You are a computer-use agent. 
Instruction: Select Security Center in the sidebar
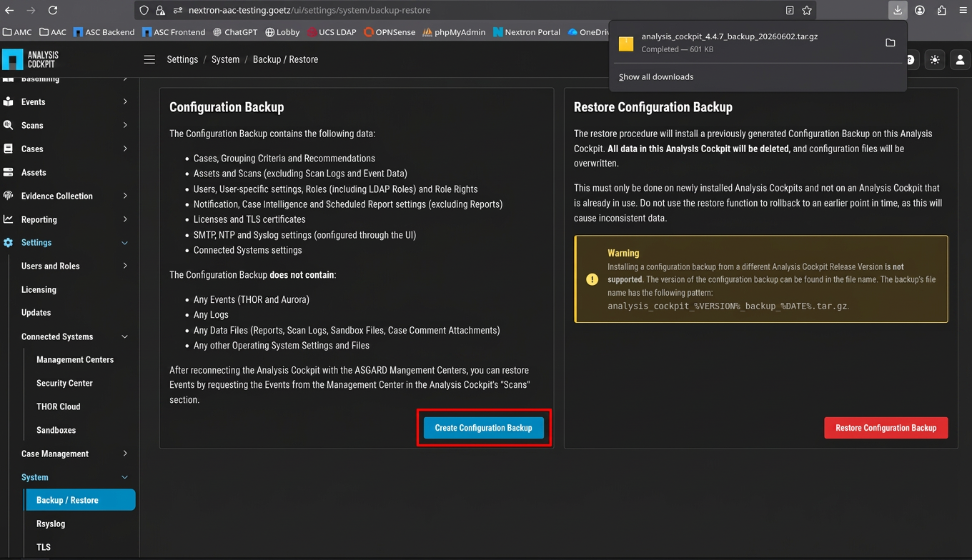[64, 383]
